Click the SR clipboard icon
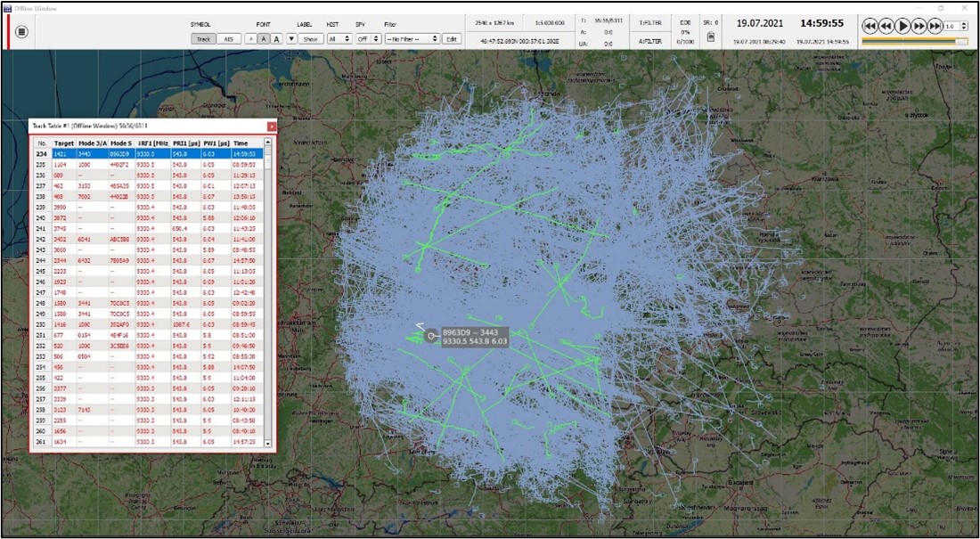The height and width of the screenshot is (539, 980). point(711,37)
